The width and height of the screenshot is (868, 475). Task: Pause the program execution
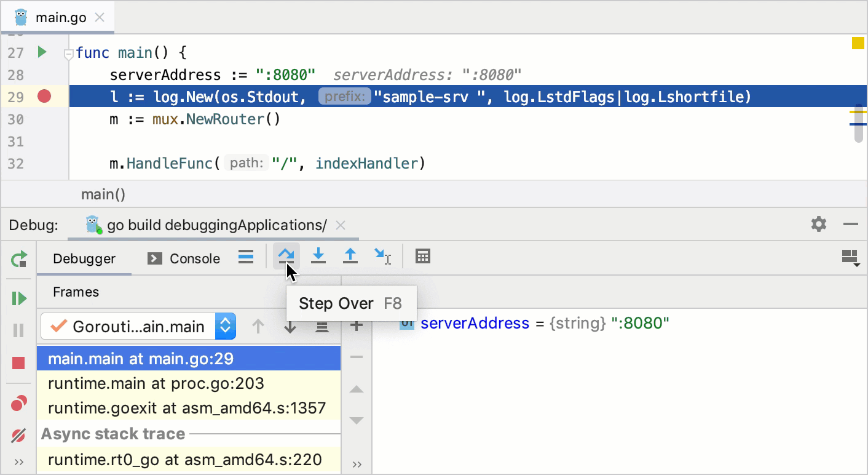point(18,330)
